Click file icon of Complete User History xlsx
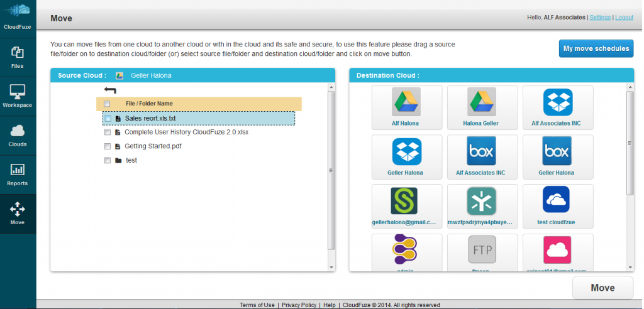This screenshot has width=644, height=309. (118, 133)
